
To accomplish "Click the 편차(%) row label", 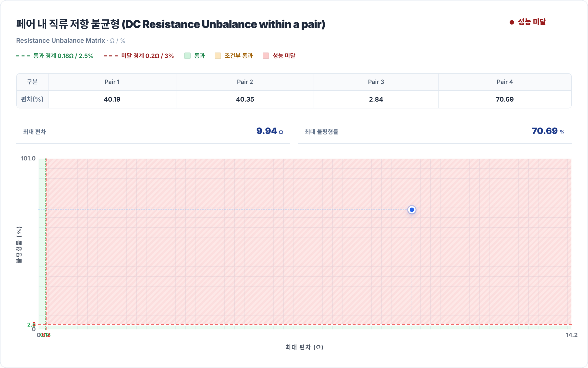I will tap(32, 99).
